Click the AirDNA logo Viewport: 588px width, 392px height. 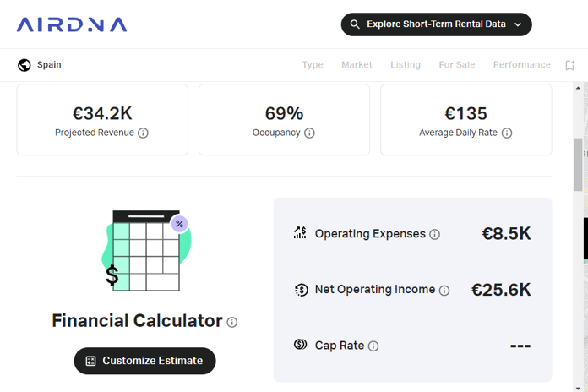[x=72, y=24]
